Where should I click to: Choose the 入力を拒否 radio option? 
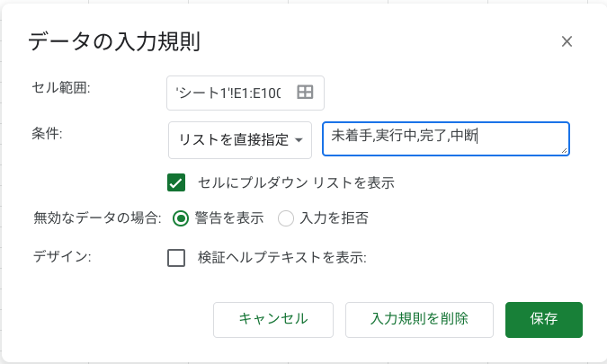pos(286,218)
